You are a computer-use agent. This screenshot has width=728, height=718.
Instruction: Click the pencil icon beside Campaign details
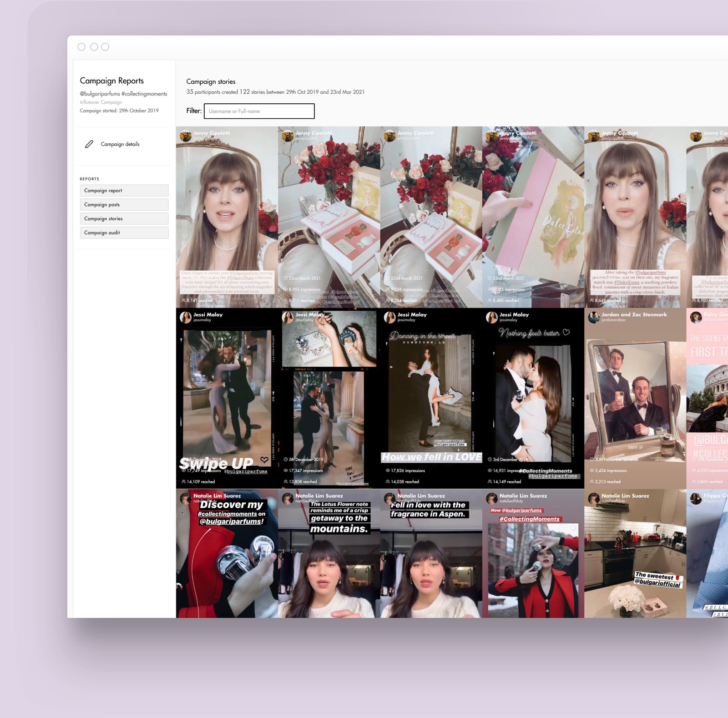pyautogui.click(x=89, y=144)
